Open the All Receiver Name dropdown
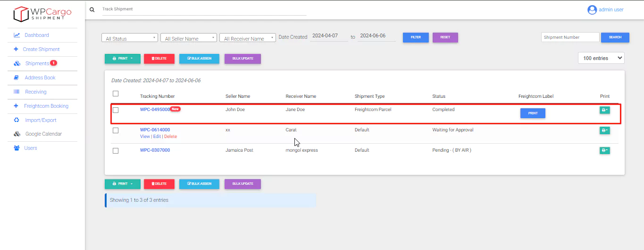 point(248,38)
